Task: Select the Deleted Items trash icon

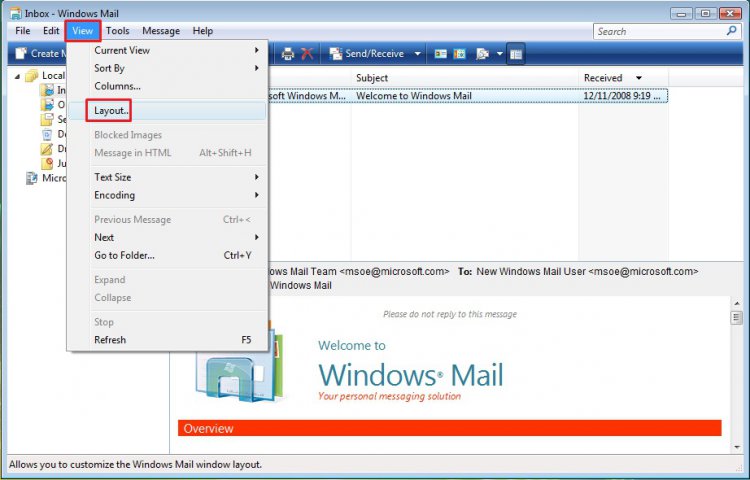Action: point(47,134)
